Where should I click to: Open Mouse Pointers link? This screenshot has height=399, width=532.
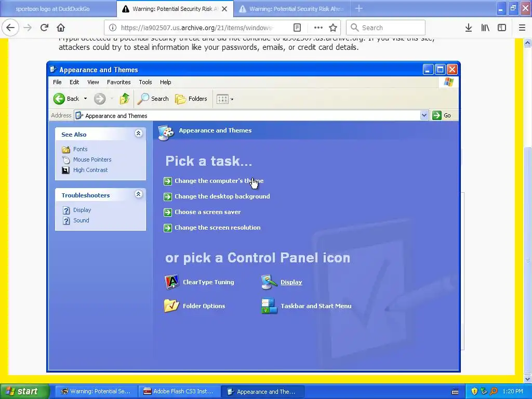pyautogui.click(x=92, y=159)
